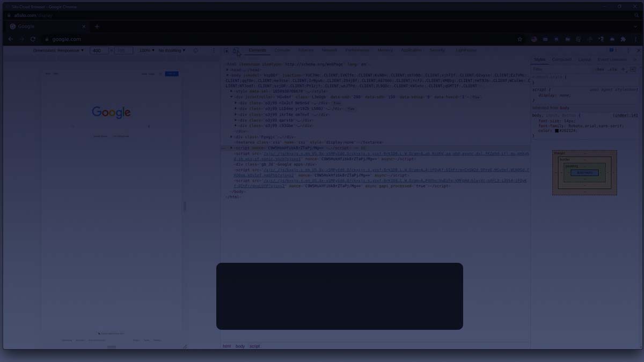Click the inspect element picker icon
The image size is (644, 362).
click(x=226, y=50)
